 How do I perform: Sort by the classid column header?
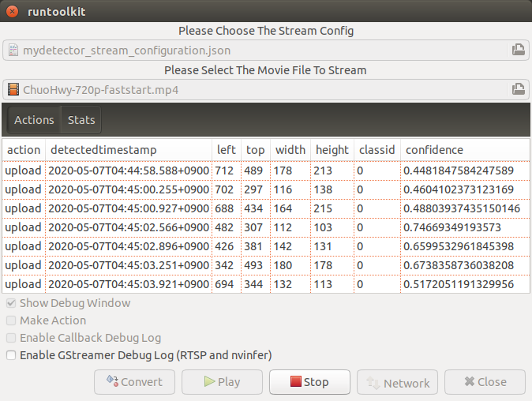[x=377, y=150]
